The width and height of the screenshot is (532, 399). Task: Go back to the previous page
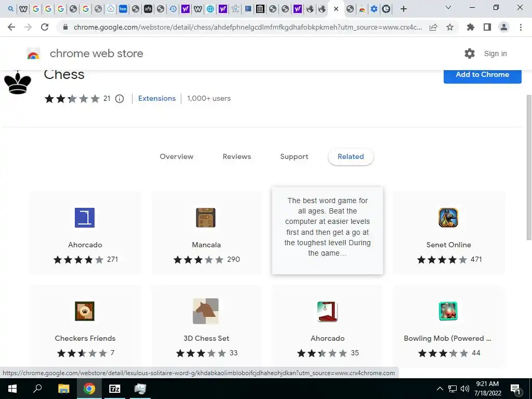pyautogui.click(x=11, y=27)
